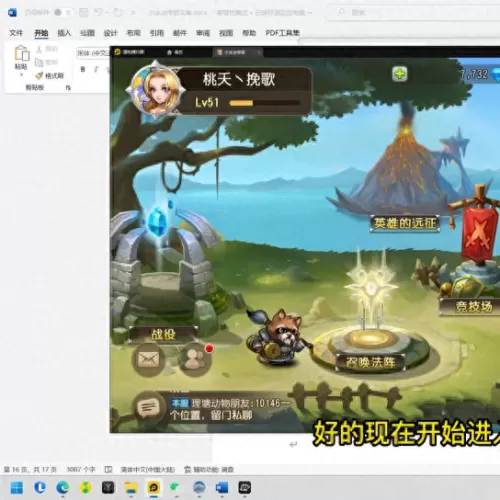Open the 宋体 font name box
Screen dimensions: 500x500
[93, 53]
